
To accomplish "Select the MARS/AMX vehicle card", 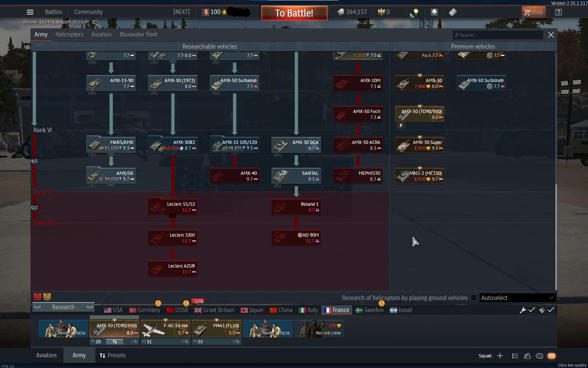I will pos(111,145).
